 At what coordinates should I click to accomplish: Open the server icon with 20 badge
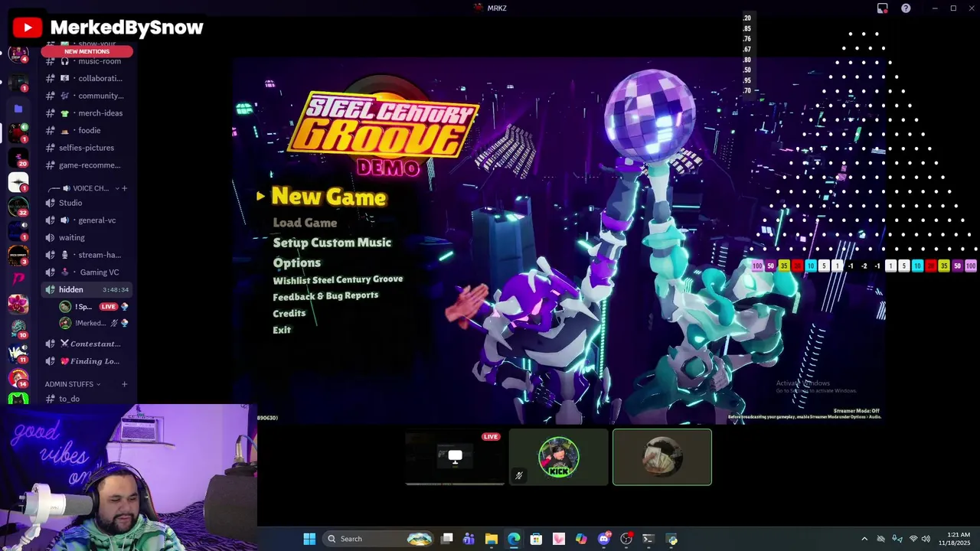click(x=18, y=157)
